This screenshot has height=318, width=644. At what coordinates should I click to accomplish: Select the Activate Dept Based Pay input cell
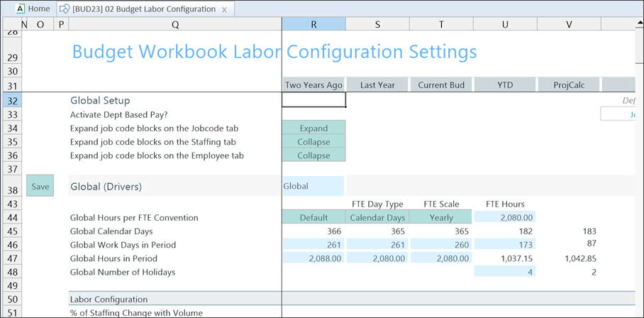(313, 114)
